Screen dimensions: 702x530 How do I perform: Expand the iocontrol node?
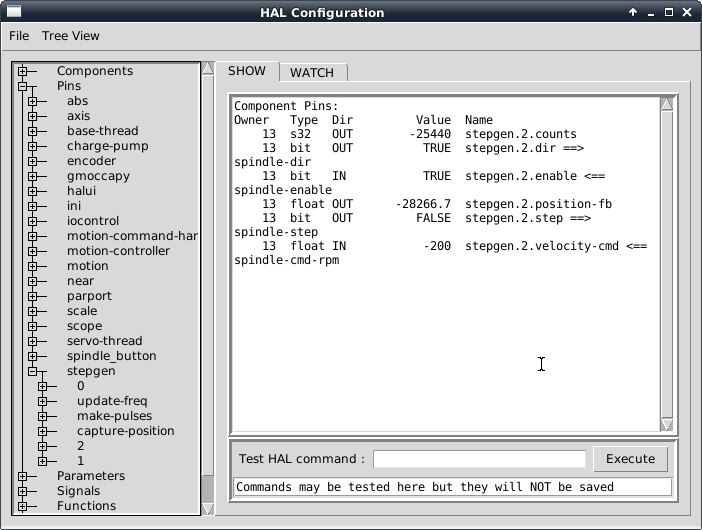tap(32, 221)
